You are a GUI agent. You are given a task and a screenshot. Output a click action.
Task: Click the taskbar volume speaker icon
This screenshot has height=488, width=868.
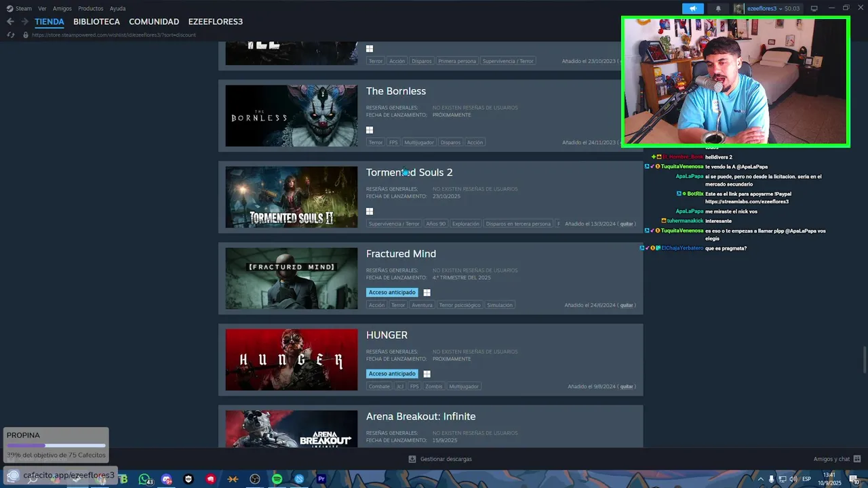(793, 479)
